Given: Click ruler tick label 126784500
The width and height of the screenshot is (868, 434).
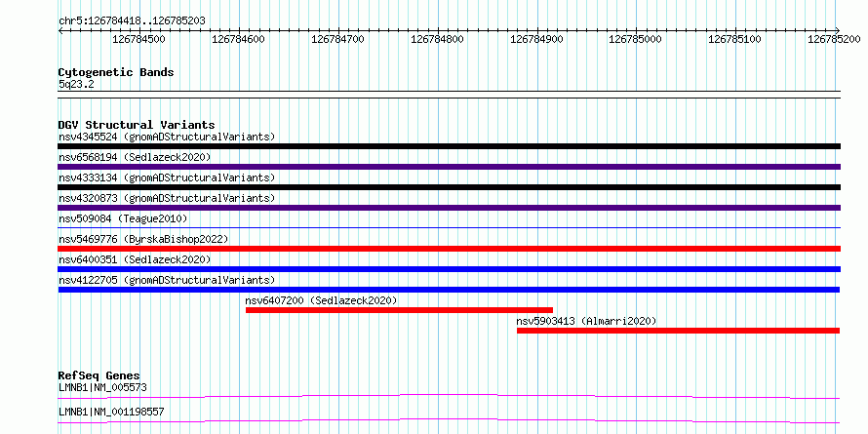Looking at the screenshot, I should click(x=138, y=39).
